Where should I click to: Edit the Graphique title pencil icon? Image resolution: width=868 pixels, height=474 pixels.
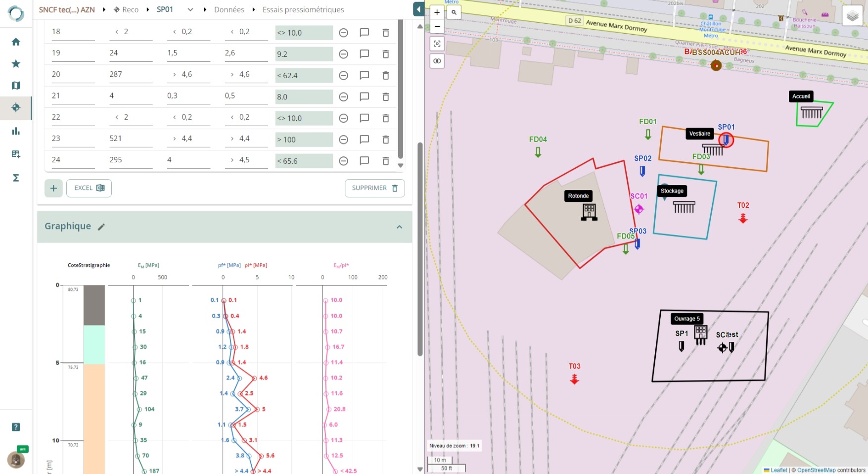[x=101, y=227]
